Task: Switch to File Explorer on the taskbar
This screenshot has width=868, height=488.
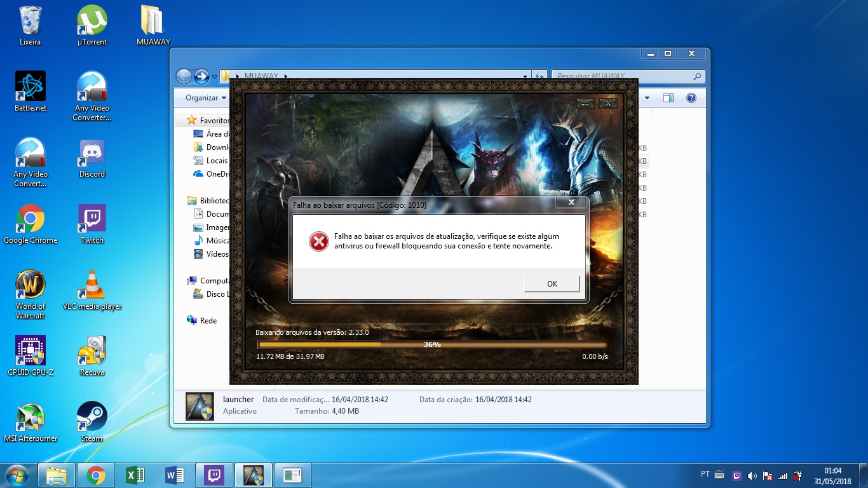Action: pos(57,475)
